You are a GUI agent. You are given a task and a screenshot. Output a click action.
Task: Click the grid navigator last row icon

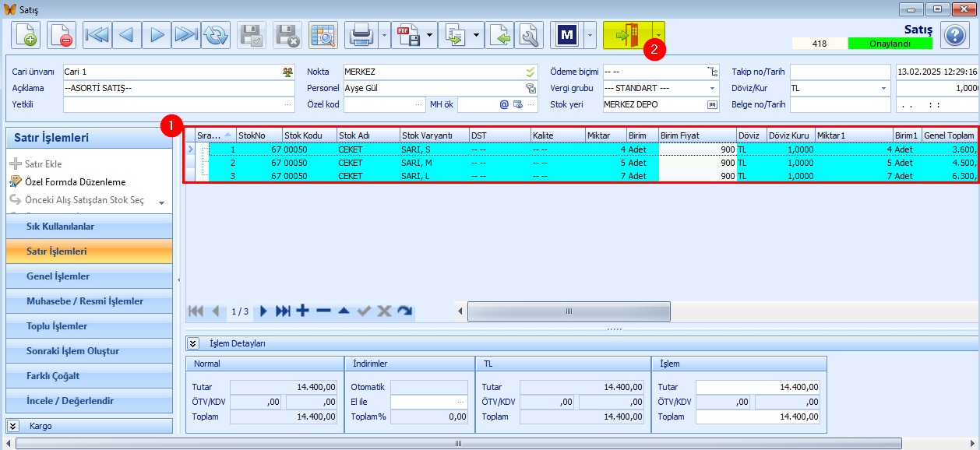click(283, 311)
